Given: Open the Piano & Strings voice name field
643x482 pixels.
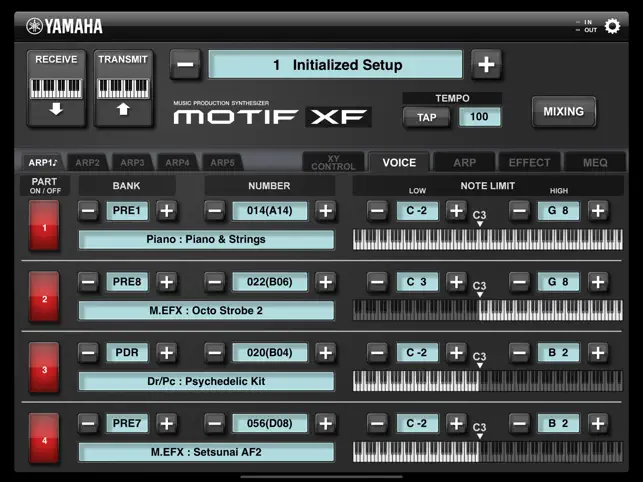Looking at the screenshot, I should 206,240.
